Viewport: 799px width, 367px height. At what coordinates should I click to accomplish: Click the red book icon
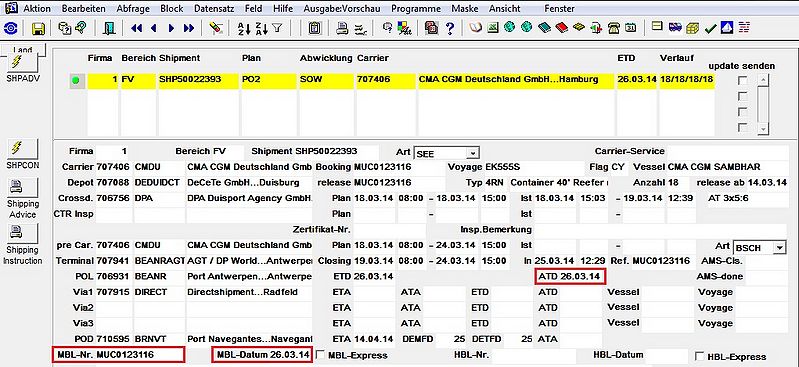pos(562,28)
